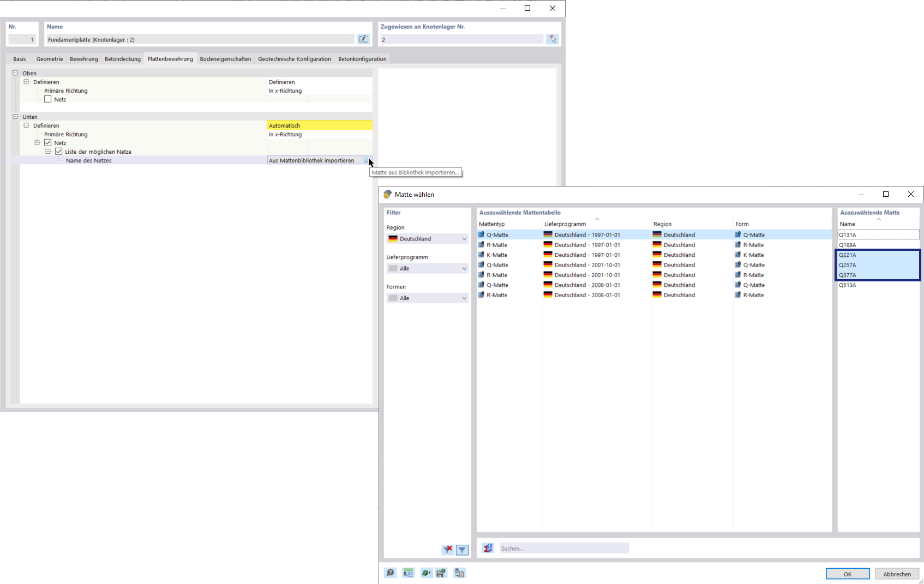The height and width of the screenshot is (584, 924).
Task: Open units and decimals settings icon
Action: point(408,573)
